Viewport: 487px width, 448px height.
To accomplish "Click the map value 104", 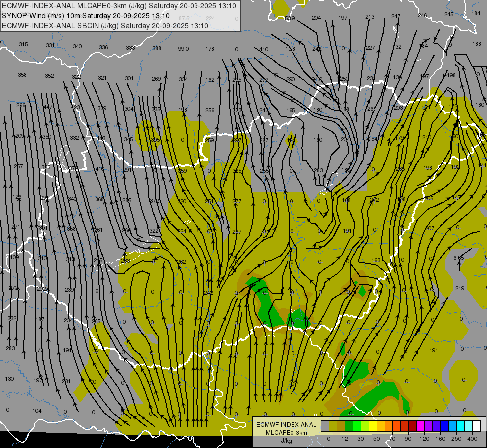I will tap(37, 411).
